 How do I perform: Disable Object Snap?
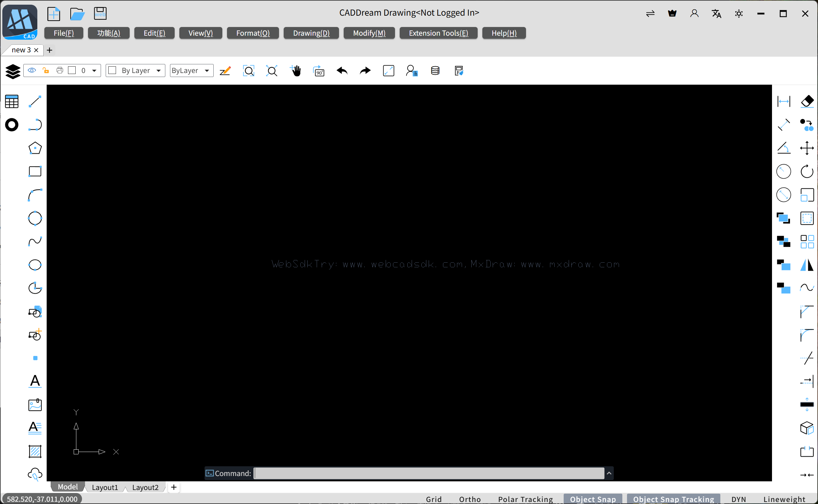[593, 499]
